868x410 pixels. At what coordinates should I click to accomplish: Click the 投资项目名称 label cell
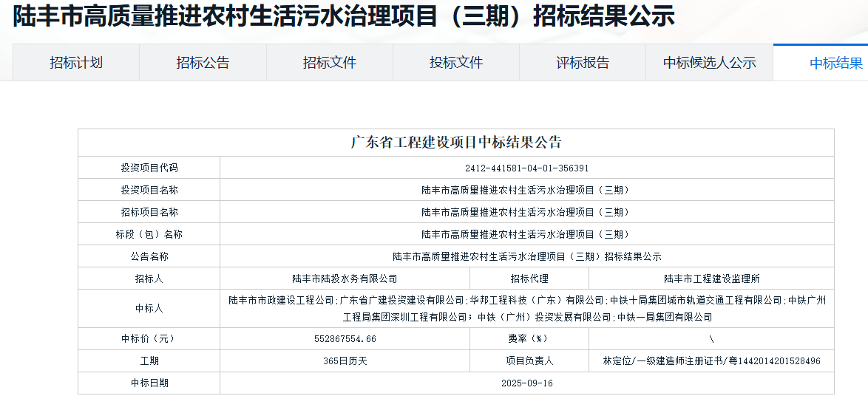(x=149, y=190)
